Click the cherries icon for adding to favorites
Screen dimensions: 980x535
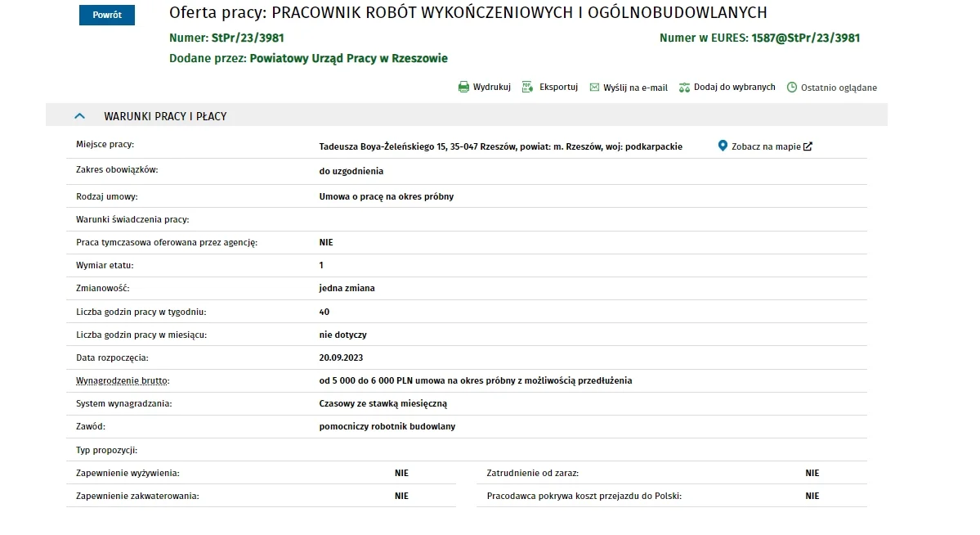point(684,88)
